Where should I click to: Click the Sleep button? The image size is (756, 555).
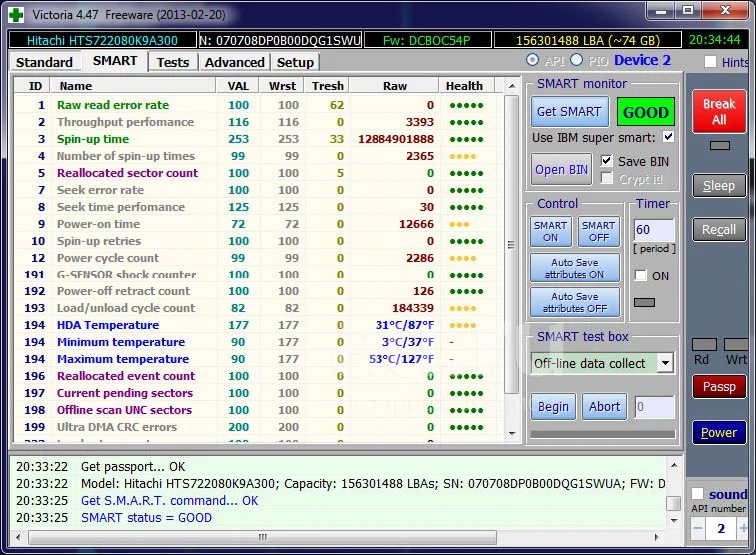point(718,186)
